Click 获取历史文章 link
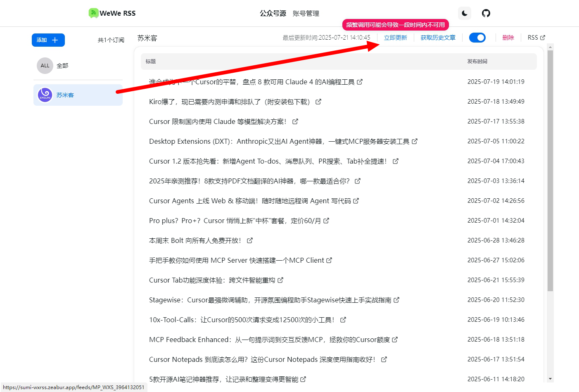This screenshot has height=392, width=579. pyautogui.click(x=438, y=38)
